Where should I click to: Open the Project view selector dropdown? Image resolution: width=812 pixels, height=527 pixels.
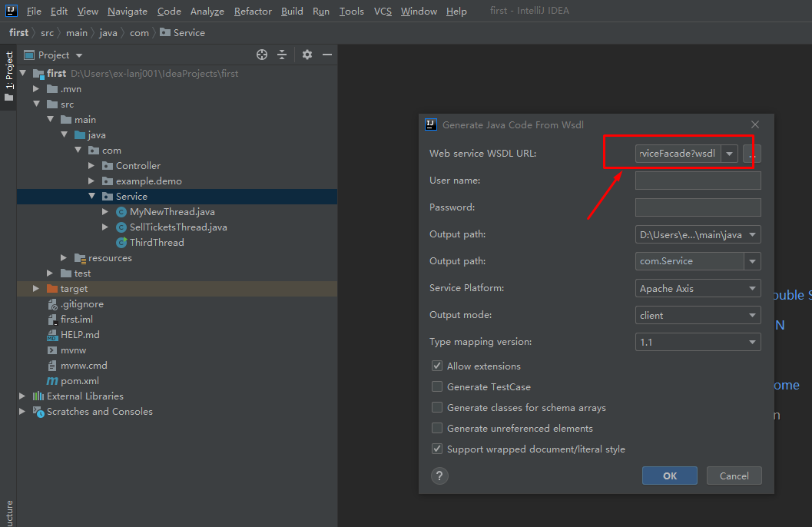(x=79, y=55)
